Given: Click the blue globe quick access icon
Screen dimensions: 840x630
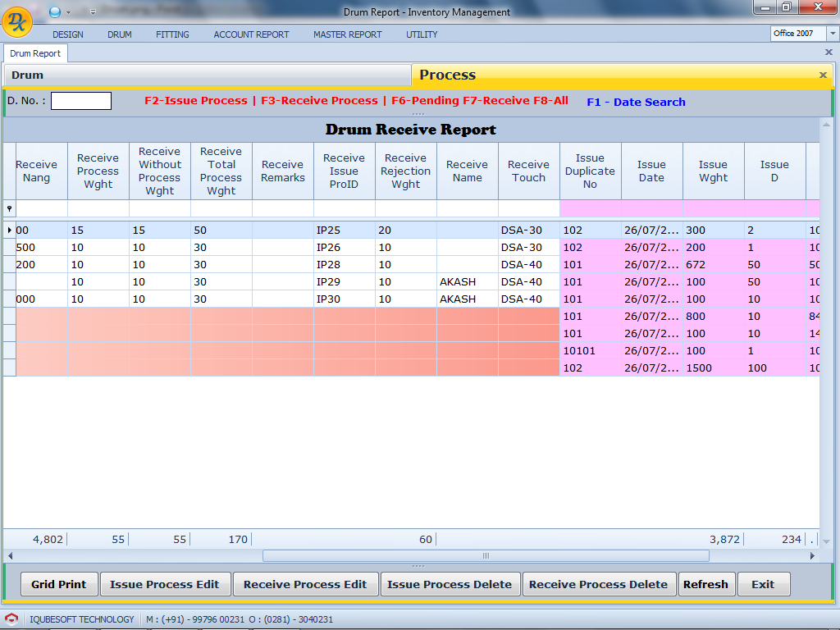Looking at the screenshot, I should pyautogui.click(x=55, y=11).
